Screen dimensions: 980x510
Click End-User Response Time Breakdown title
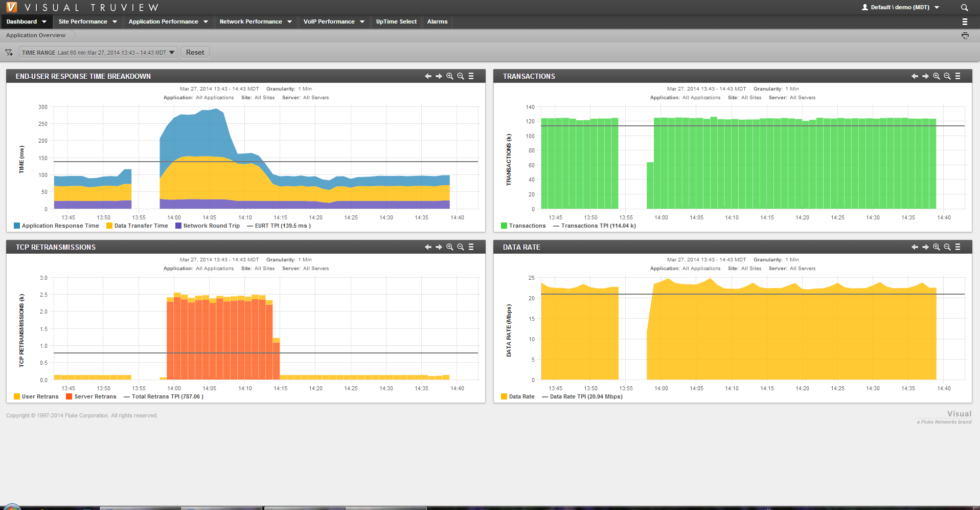click(83, 76)
